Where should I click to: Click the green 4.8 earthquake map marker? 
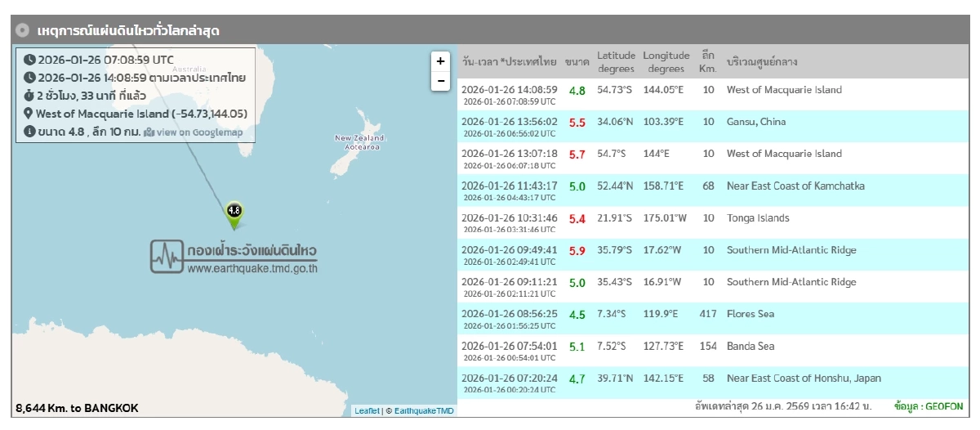(x=234, y=212)
